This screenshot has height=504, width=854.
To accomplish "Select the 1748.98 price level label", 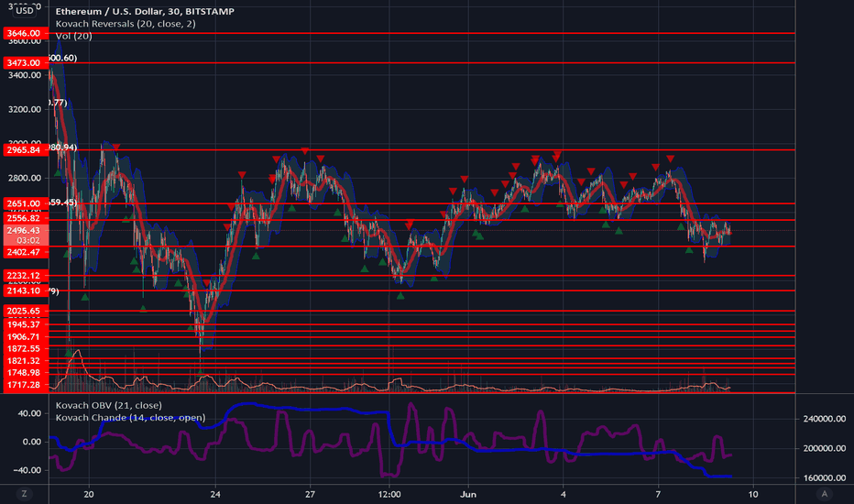I will point(26,373).
